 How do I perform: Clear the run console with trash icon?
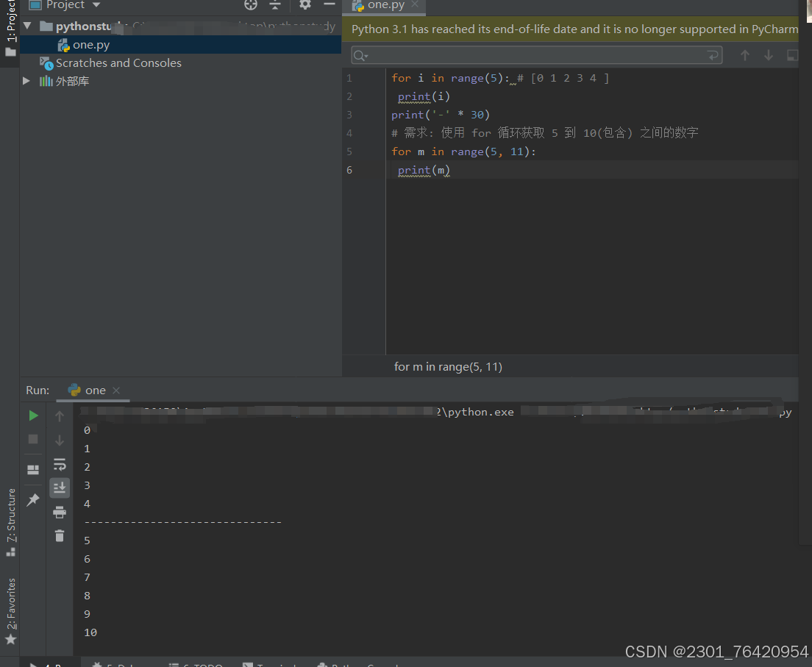point(60,536)
